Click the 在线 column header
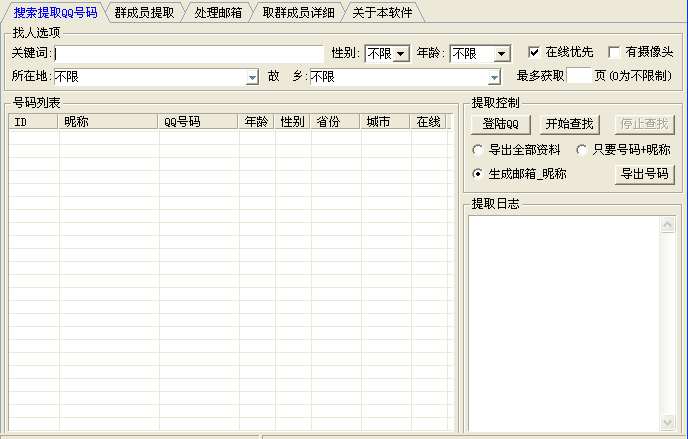The width and height of the screenshot is (688, 439). click(x=428, y=121)
